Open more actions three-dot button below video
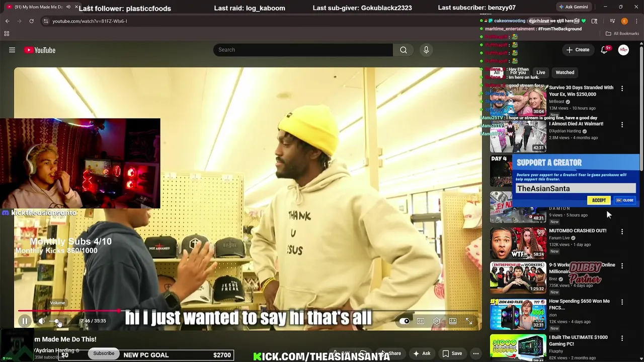The width and height of the screenshot is (644, 362). 475,353
